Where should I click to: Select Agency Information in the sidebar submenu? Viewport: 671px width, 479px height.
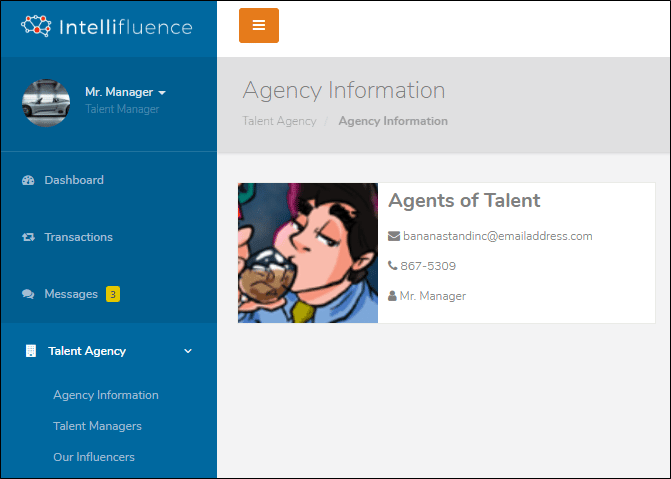click(106, 395)
